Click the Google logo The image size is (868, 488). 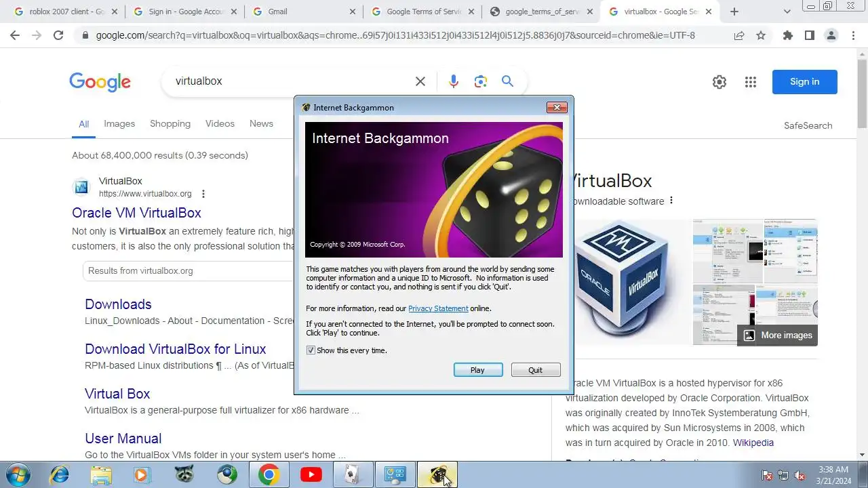[x=100, y=81]
